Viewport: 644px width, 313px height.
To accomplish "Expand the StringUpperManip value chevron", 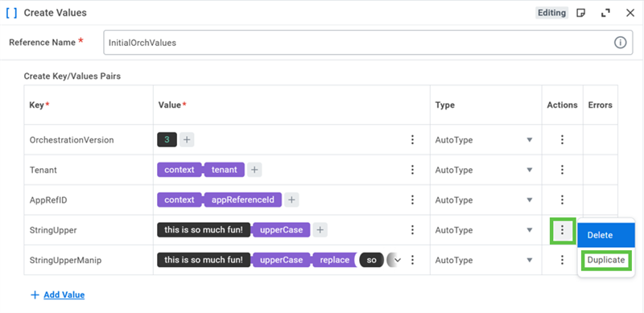I will click(x=397, y=260).
